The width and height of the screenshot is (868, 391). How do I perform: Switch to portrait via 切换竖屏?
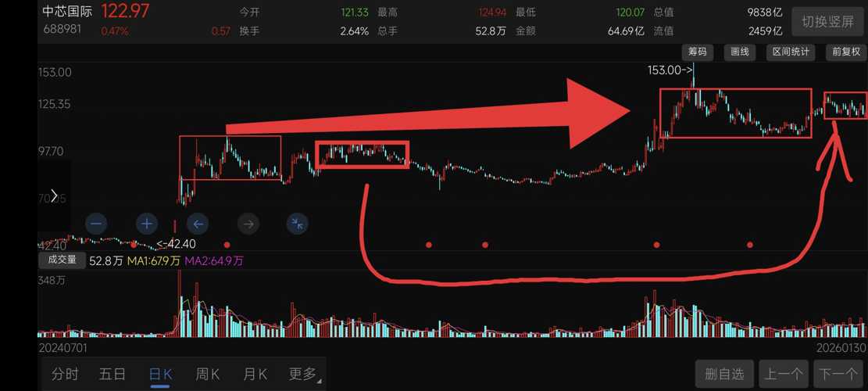(827, 22)
